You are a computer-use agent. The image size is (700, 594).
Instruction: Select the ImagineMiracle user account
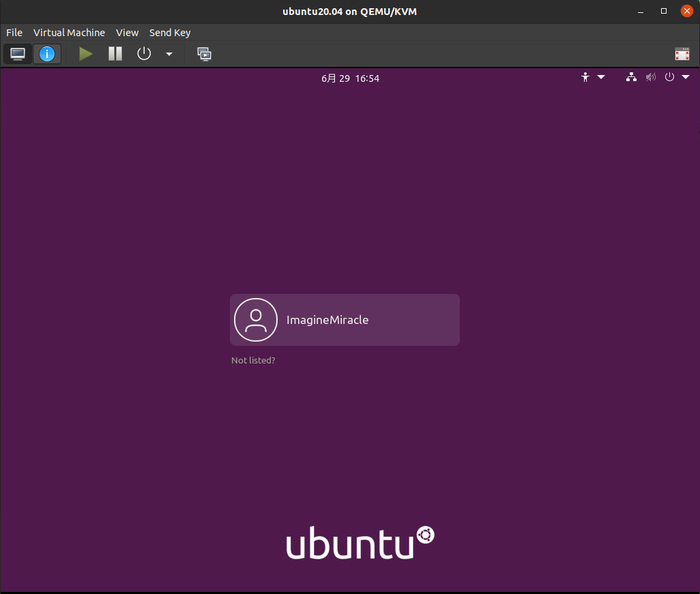pyautogui.click(x=345, y=320)
